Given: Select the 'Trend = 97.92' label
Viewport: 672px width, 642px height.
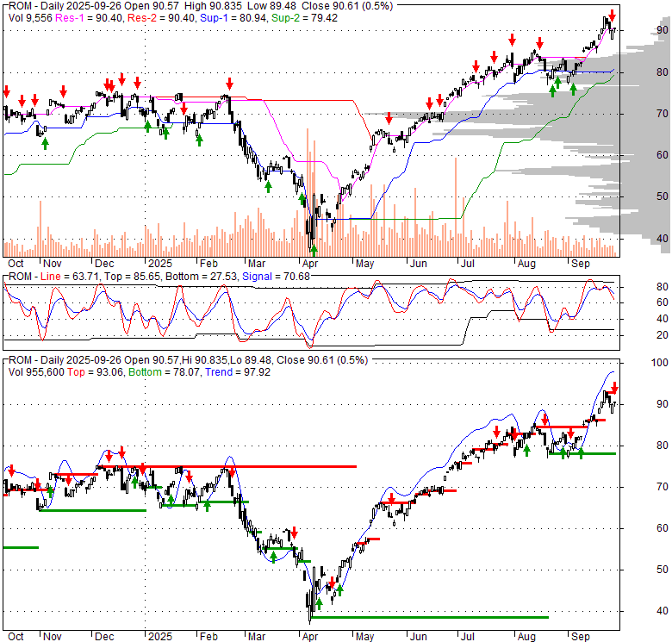Looking at the screenshot, I should (x=238, y=372).
